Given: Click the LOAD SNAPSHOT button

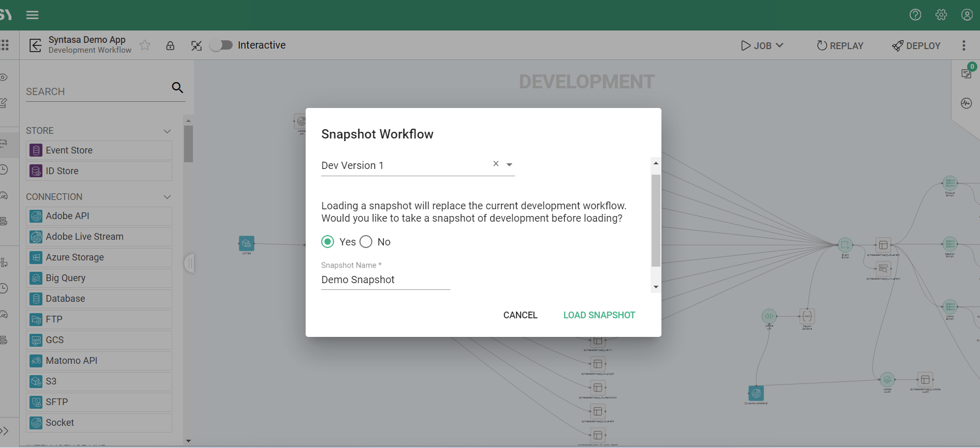Looking at the screenshot, I should [599, 315].
